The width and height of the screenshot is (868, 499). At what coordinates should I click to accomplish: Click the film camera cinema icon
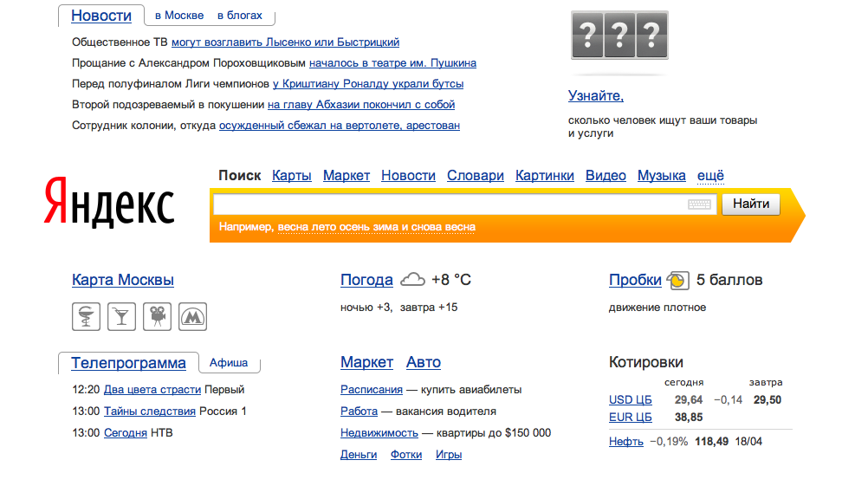click(x=157, y=317)
